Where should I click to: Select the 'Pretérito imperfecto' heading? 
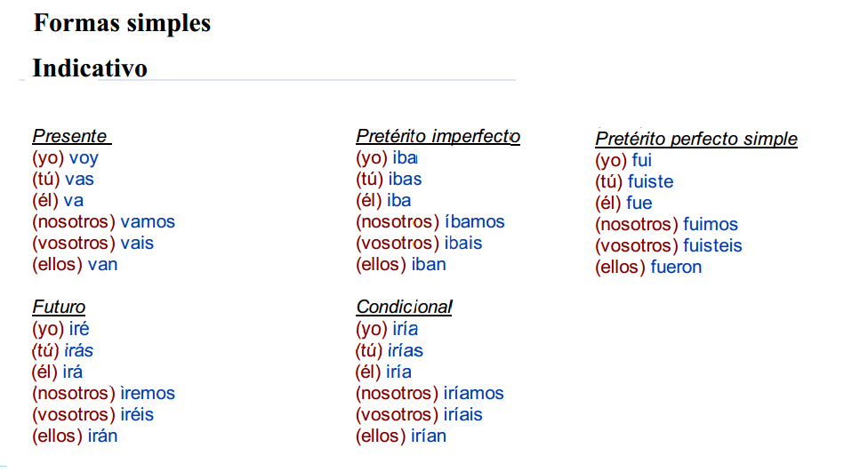point(438,137)
